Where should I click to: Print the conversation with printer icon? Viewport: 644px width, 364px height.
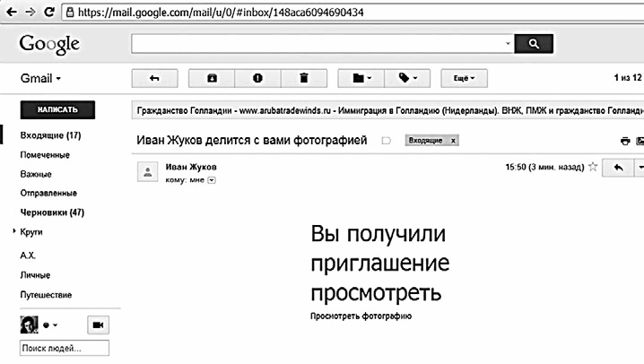pos(625,141)
